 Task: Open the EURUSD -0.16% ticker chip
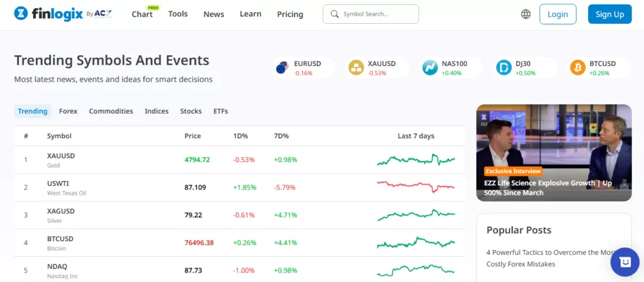303,68
